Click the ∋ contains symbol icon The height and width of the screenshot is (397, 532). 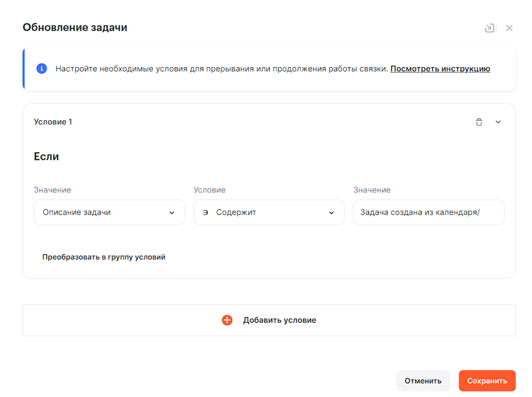coord(205,212)
